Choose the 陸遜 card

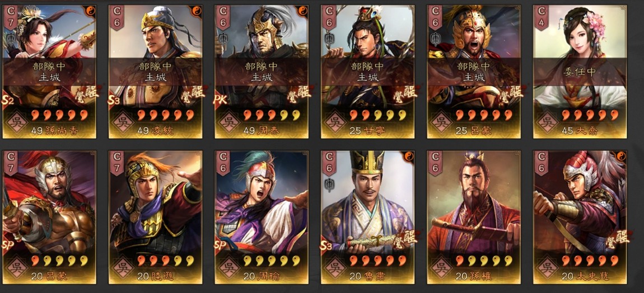click(x=155, y=217)
